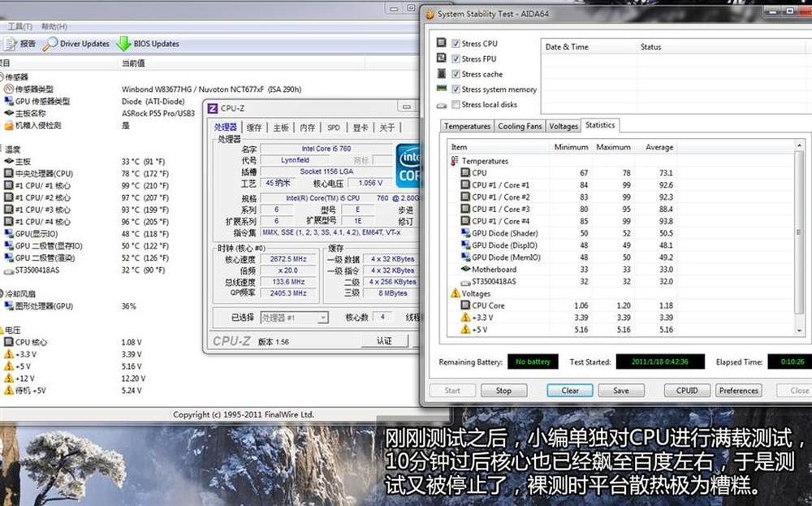Viewport: 812px width, 506px height.
Task: Switch to the Voltages tab
Action: click(564, 126)
